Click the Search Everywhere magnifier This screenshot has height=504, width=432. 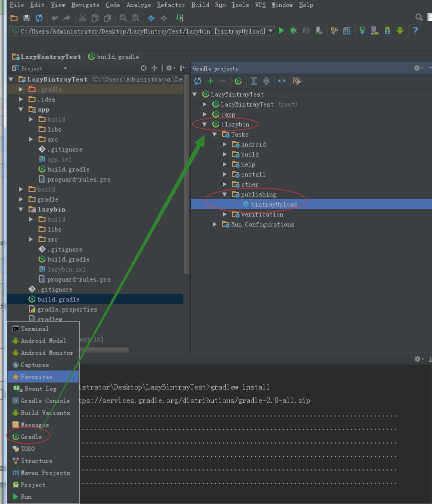[x=419, y=17]
